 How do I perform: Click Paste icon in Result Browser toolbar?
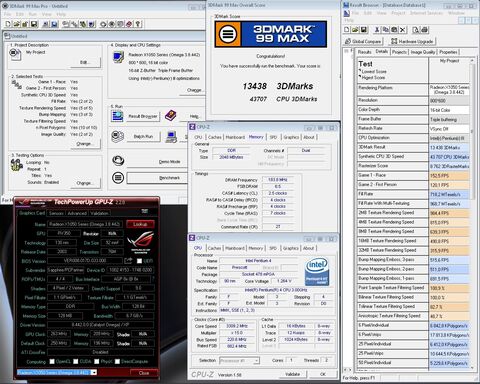click(394, 30)
